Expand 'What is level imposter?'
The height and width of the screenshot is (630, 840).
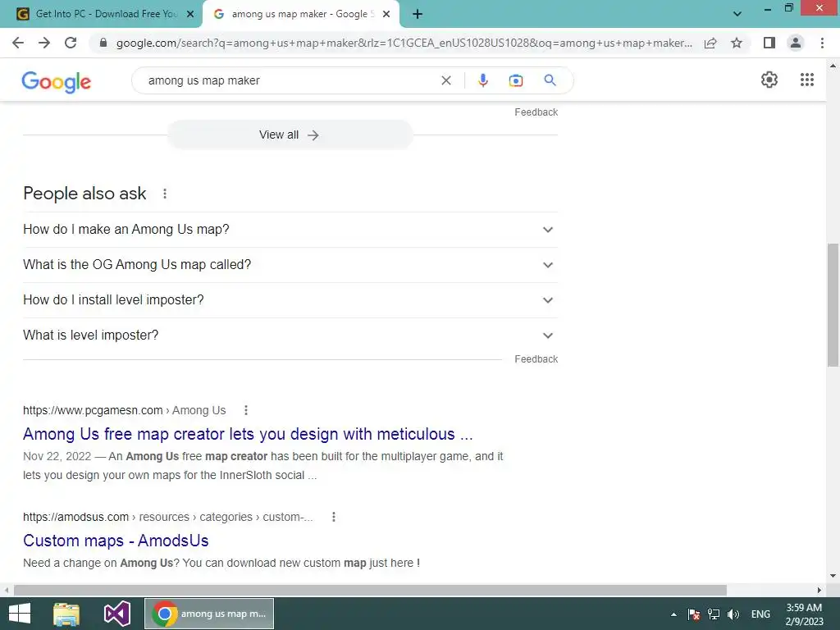tap(290, 336)
